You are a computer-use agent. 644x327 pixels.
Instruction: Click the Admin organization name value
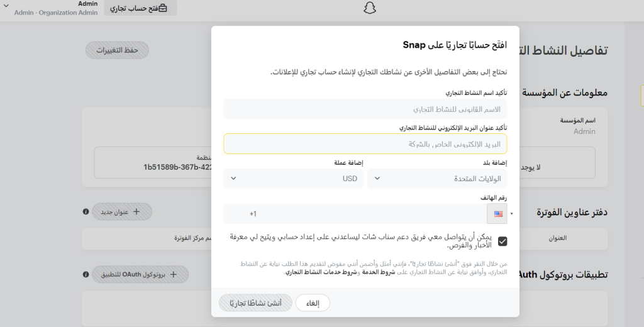pos(584,131)
